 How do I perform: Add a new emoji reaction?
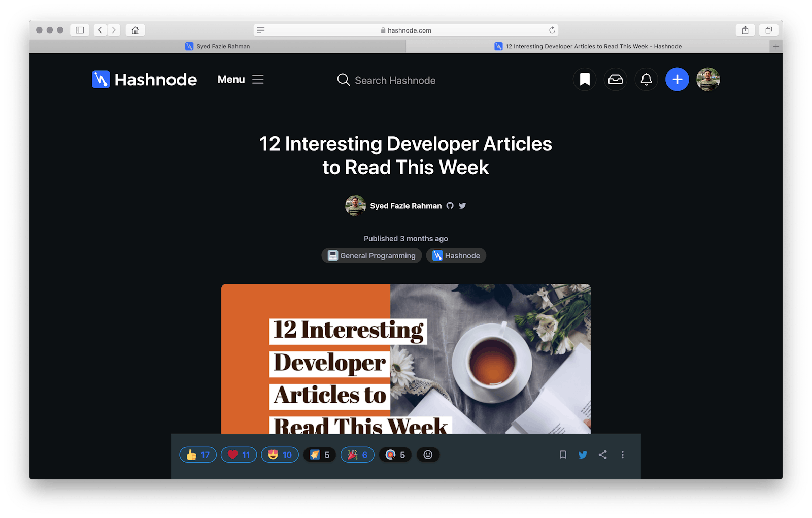[x=428, y=455]
